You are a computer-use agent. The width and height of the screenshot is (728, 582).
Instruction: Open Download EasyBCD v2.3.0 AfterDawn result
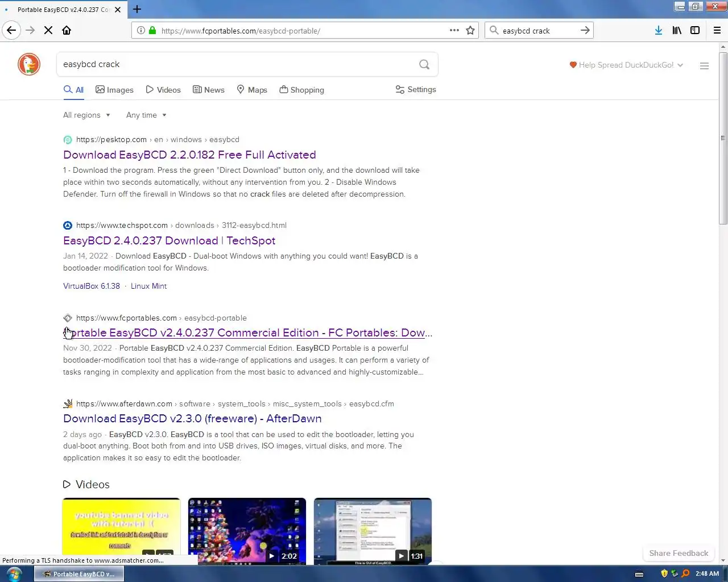(192, 418)
